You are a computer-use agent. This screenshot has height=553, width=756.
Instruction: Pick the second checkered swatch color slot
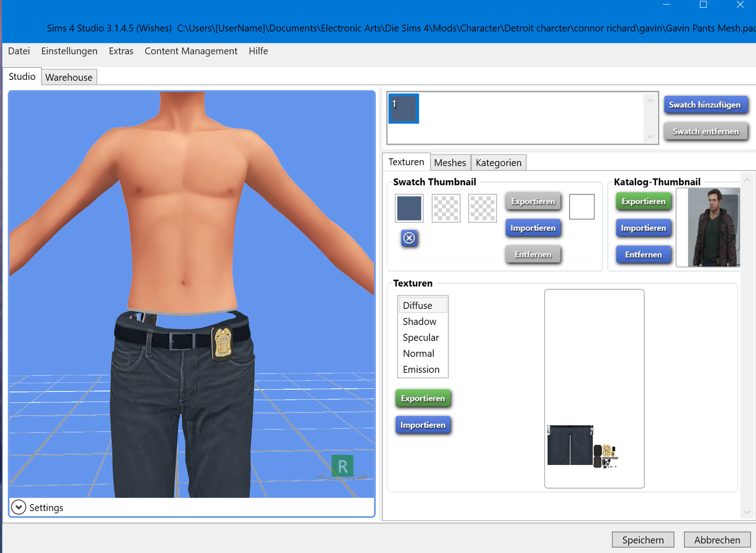coord(446,208)
